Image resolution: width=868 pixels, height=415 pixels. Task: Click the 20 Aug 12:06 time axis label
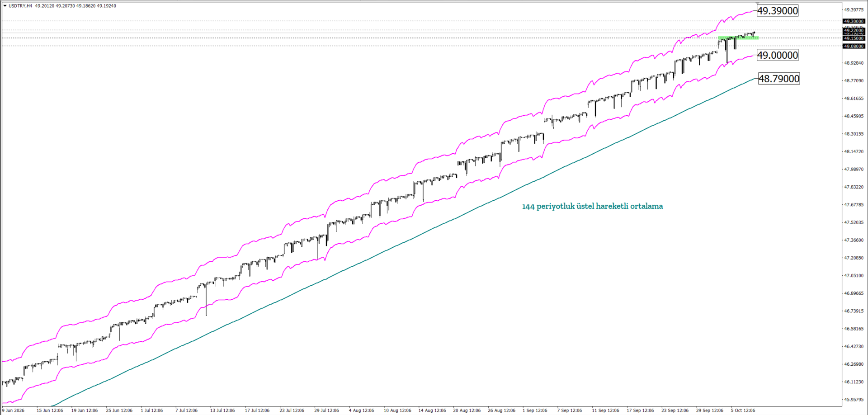[467, 410]
